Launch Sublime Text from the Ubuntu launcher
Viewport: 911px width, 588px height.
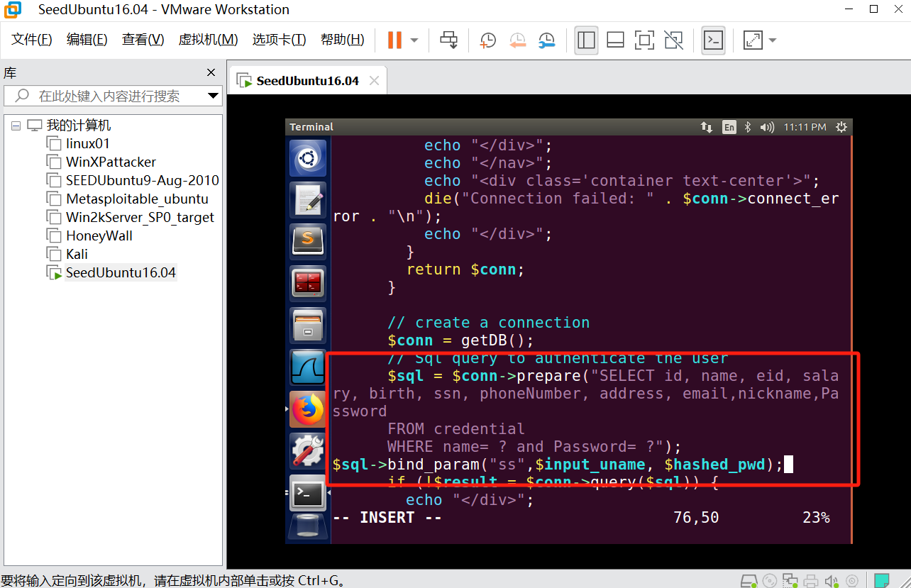coord(308,242)
